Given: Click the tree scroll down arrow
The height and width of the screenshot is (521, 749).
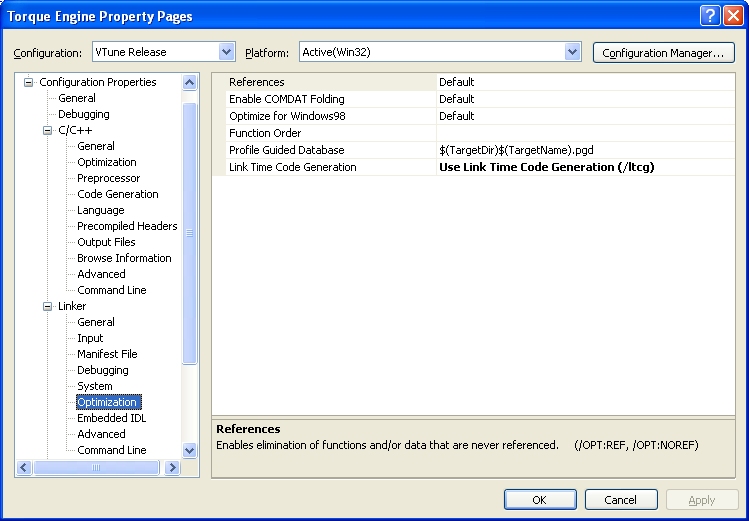Looking at the screenshot, I should [x=190, y=451].
